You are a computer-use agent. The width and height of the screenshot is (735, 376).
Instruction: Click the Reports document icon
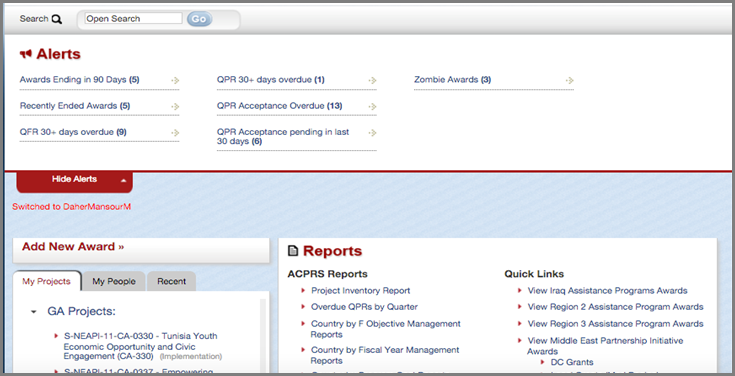click(292, 251)
